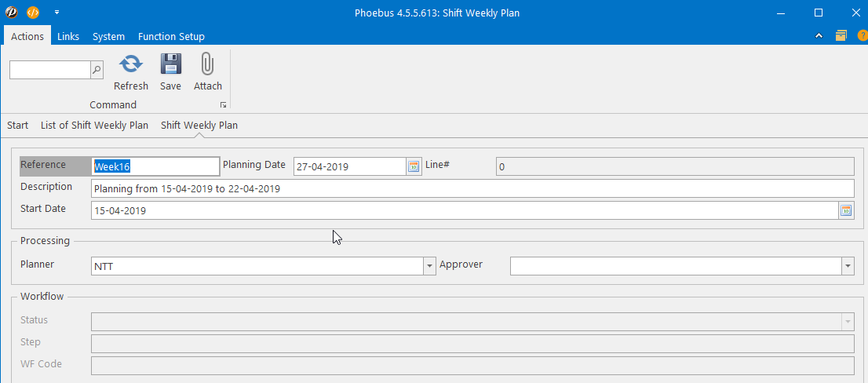Open the Start Date calendar picker
The width and height of the screenshot is (868, 383).
845,210
